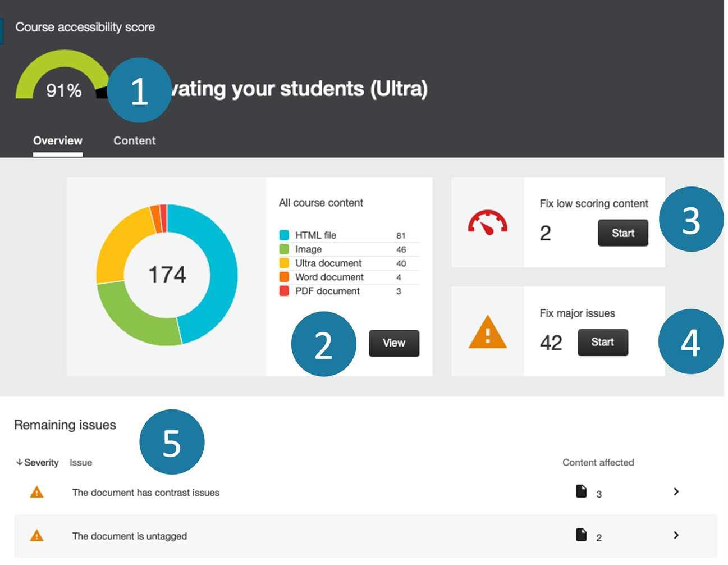
Task: Click the 174 total in the donut chart
Action: click(x=167, y=275)
